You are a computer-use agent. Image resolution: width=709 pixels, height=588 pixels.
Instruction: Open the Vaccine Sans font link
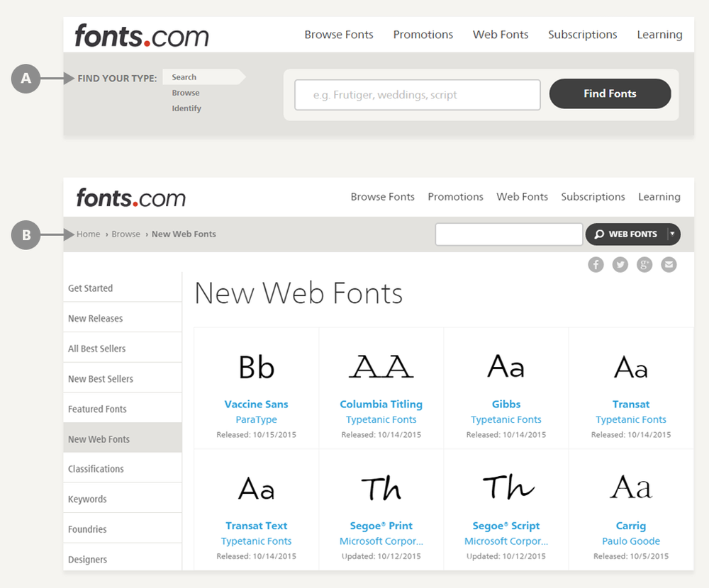(x=256, y=404)
